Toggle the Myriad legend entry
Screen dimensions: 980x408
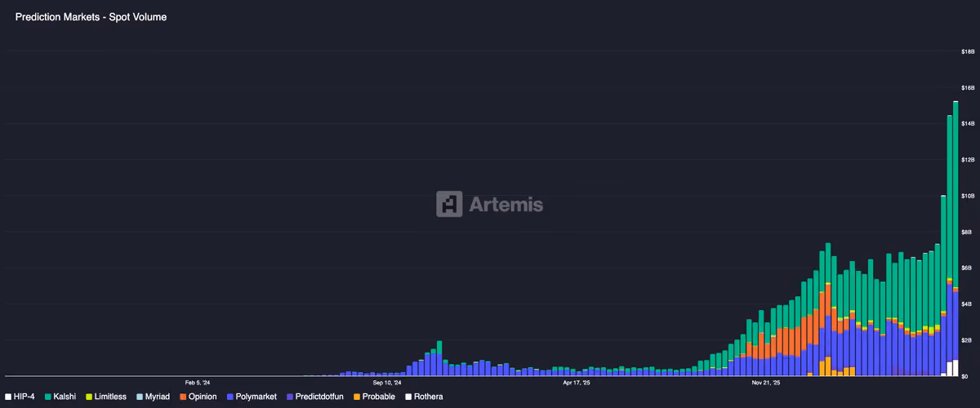(153, 396)
